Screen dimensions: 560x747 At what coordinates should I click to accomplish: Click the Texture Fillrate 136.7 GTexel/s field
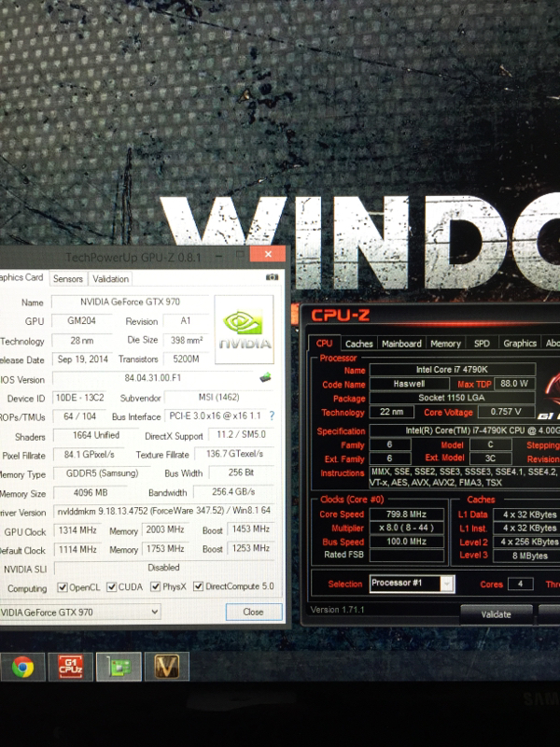click(235, 454)
